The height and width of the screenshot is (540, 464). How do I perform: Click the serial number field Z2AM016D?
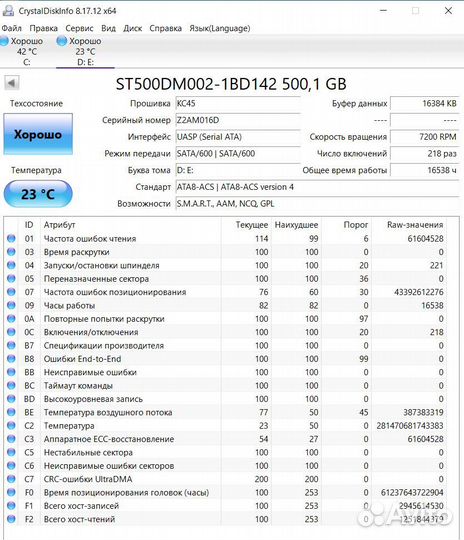238,120
